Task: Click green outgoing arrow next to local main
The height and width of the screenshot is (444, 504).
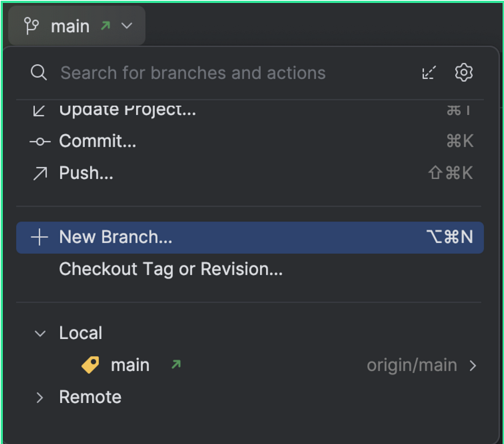Action: (x=176, y=364)
